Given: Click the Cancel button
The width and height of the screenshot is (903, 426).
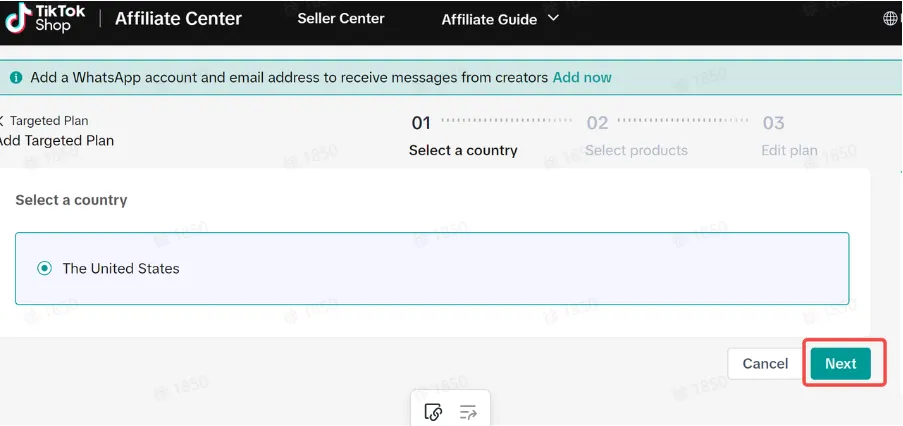Looking at the screenshot, I should click(x=765, y=364).
